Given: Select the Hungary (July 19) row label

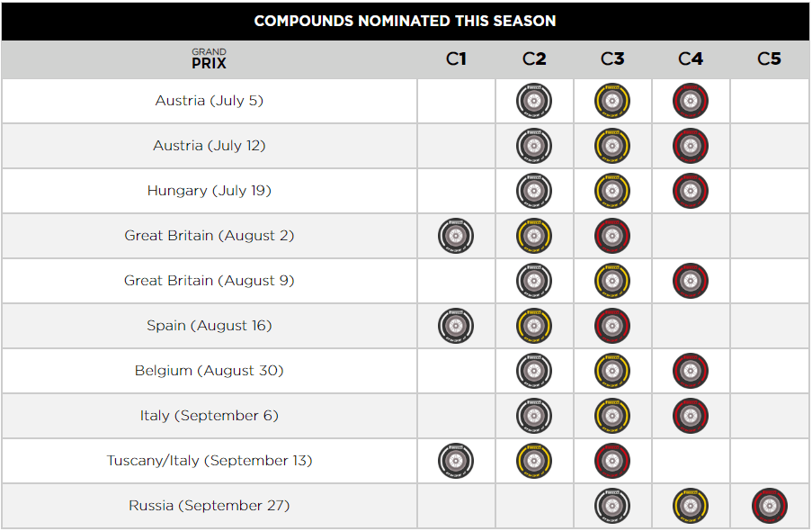Looking at the screenshot, I should (x=210, y=190).
